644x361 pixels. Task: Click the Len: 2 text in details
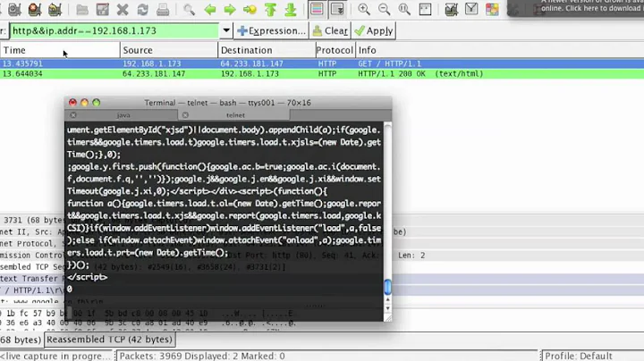click(411, 256)
